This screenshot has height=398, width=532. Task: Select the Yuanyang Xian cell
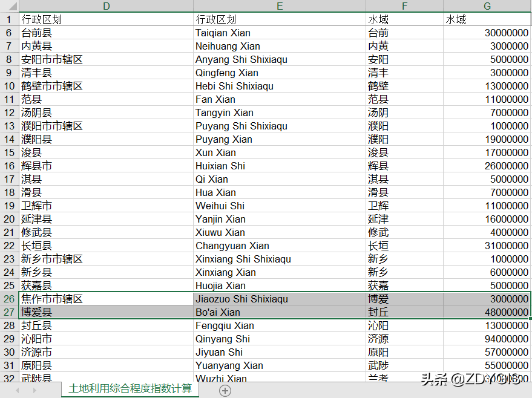coord(280,365)
